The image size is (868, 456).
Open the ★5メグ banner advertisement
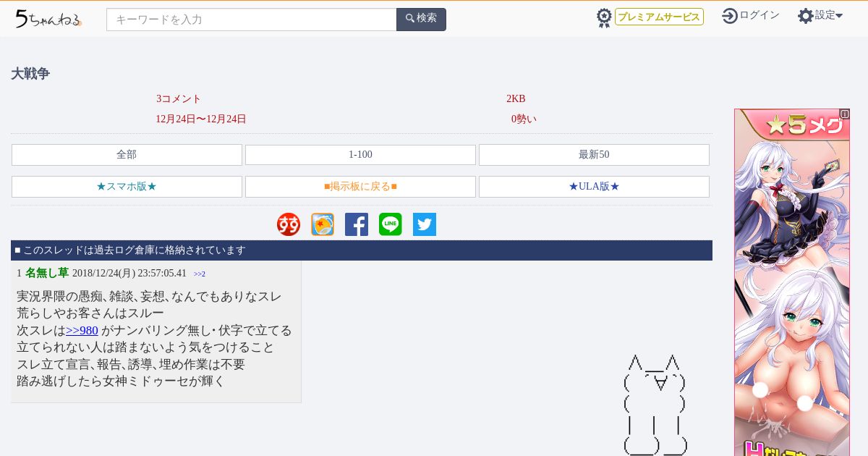[x=792, y=282]
